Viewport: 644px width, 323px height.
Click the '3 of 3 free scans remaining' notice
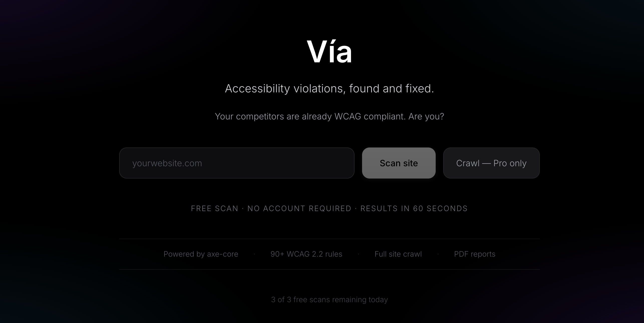(329, 300)
